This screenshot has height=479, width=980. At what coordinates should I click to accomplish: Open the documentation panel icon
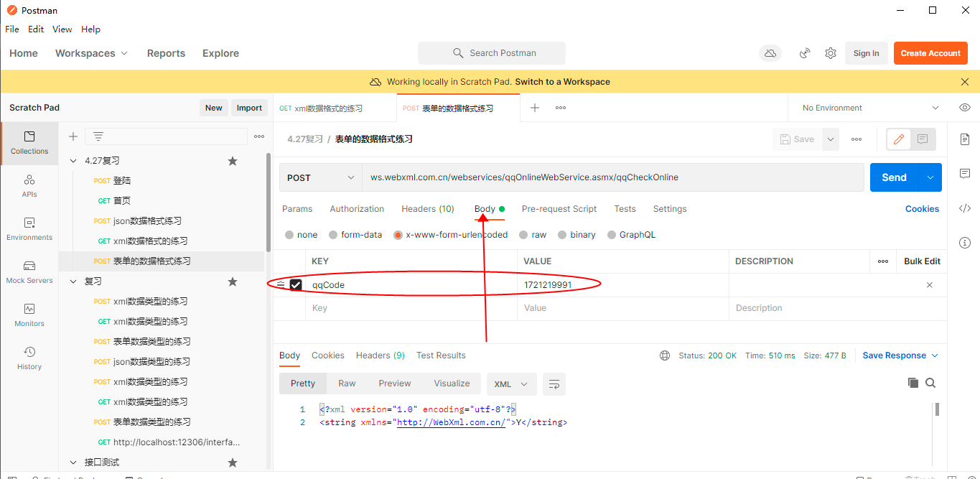point(965,139)
